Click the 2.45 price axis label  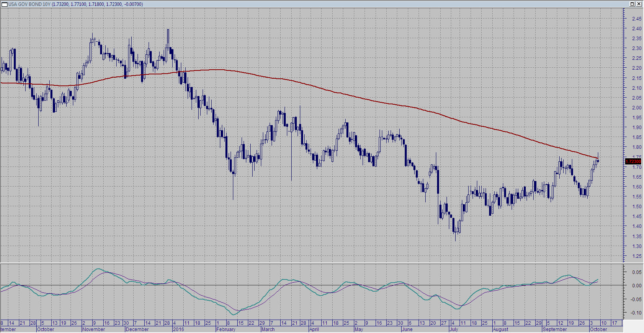click(637, 19)
